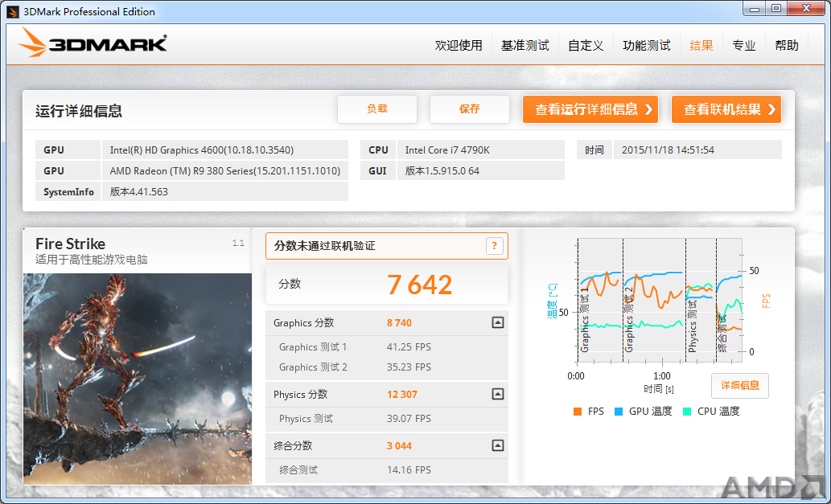
Task: Click the overall score 7 642
Action: point(419,285)
